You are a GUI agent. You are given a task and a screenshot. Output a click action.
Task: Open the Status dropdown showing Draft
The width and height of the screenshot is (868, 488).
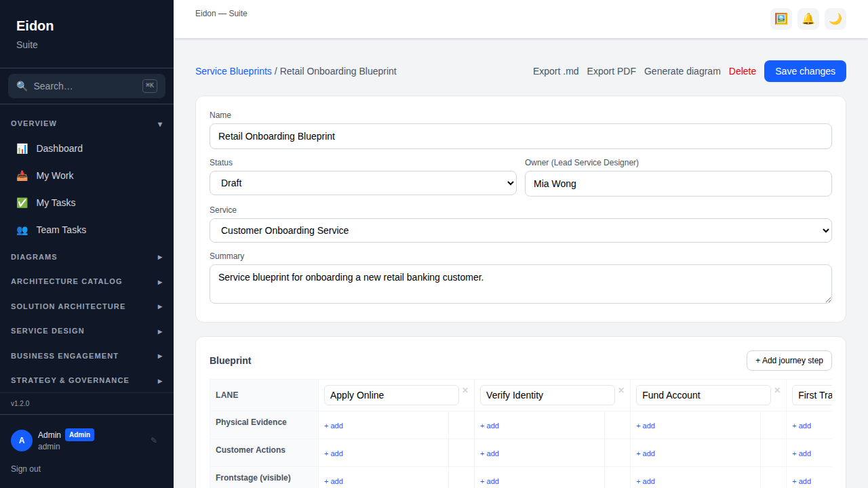[363, 183]
